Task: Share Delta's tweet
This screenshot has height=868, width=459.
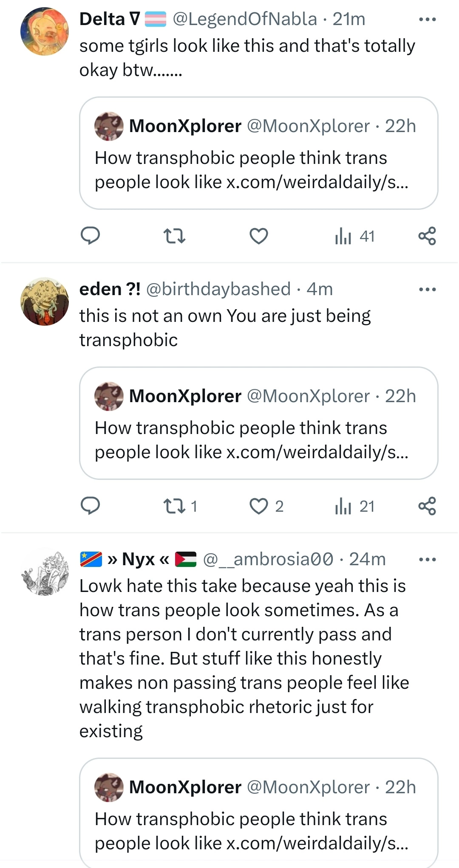Action: point(427,236)
